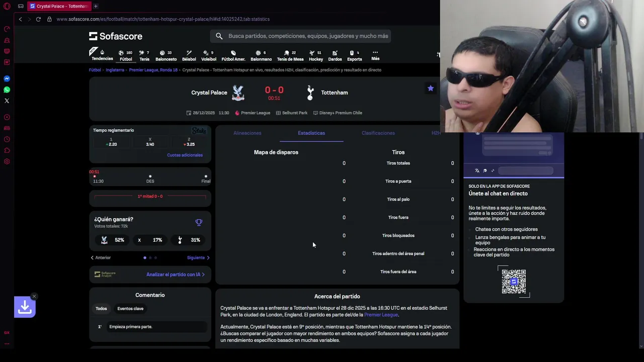Select the Baloncesto sport category
Screen dimensions: 644x362
166,55
